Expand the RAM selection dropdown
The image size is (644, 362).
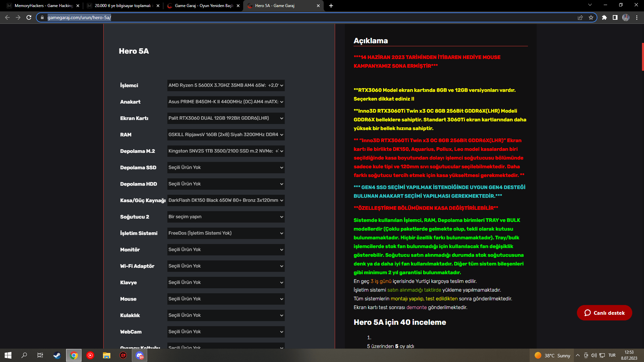pos(226,135)
